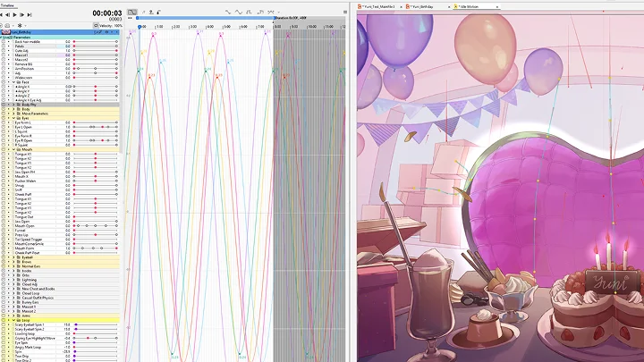This screenshot has width=644, height=362.
Task: Jump to the first frame
Action: [x=4, y=14]
